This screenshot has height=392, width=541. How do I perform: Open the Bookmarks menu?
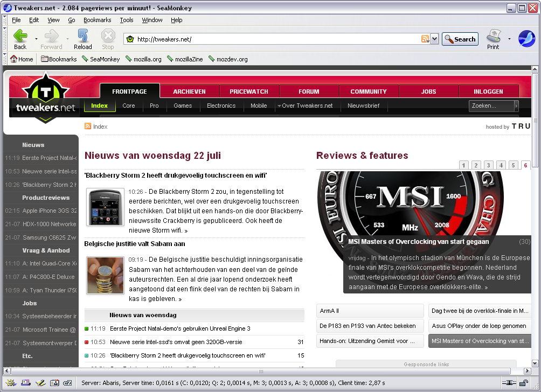tap(98, 20)
